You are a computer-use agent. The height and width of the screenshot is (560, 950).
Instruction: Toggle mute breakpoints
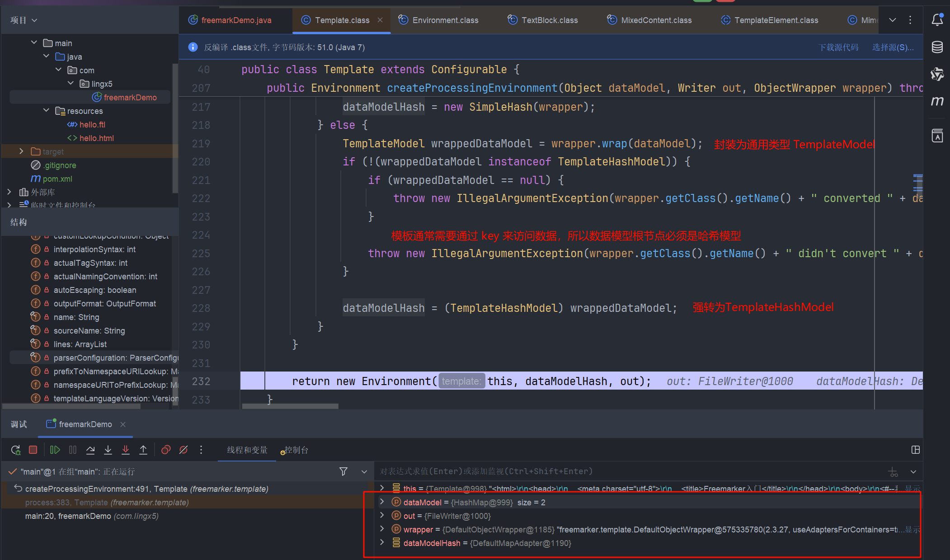coord(183,450)
